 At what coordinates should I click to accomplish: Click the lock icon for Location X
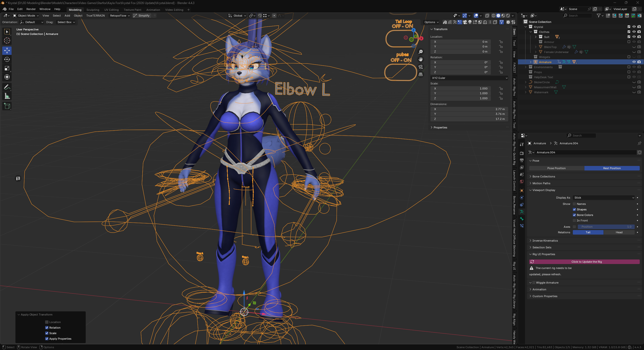(x=501, y=42)
